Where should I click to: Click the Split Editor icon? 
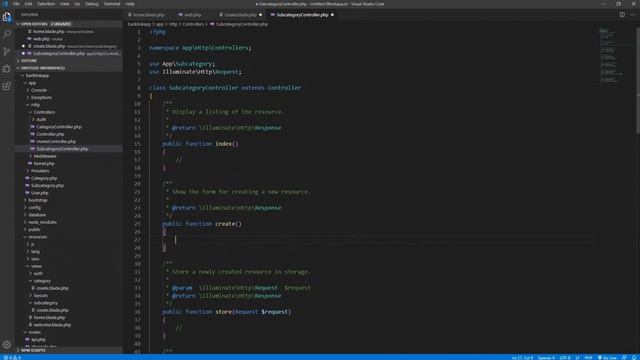622,15
